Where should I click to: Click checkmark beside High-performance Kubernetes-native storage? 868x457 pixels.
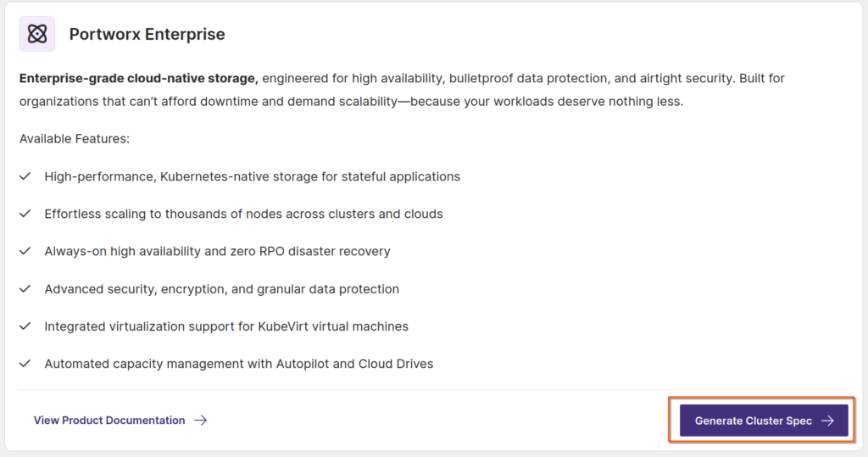[25, 176]
